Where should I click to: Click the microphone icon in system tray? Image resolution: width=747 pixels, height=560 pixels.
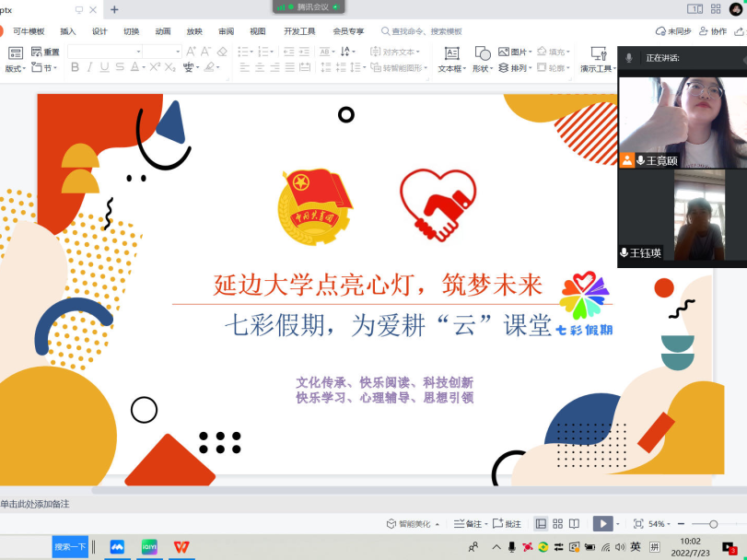(511, 547)
